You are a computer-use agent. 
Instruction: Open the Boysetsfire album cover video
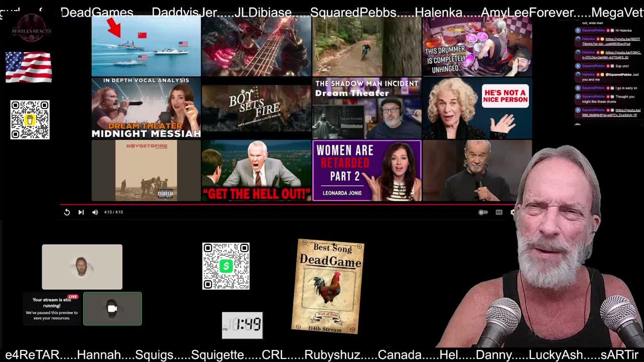tap(146, 170)
